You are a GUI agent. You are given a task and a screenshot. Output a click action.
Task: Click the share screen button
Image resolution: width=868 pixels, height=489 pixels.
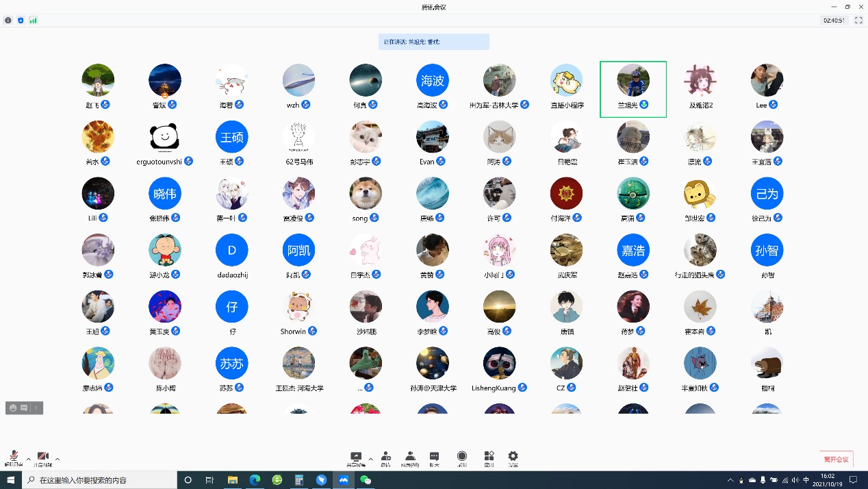[x=356, y=458]
